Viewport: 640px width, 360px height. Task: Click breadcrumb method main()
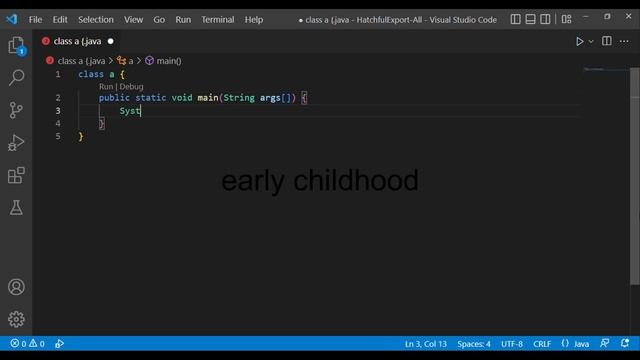click(x=169, y=61)
